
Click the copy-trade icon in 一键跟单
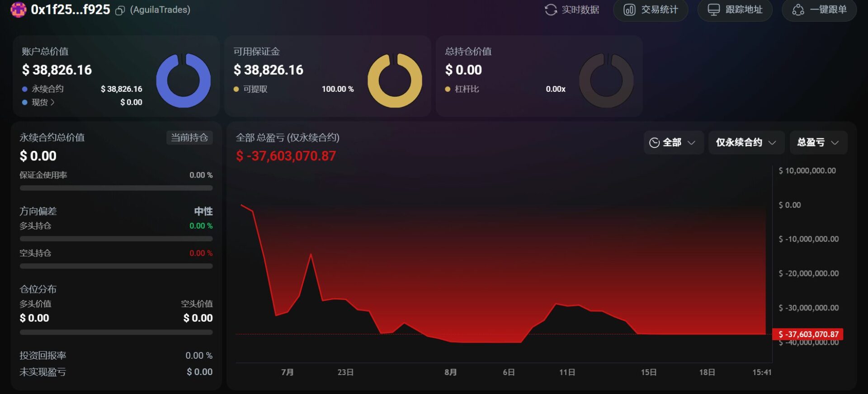point(798,10)
